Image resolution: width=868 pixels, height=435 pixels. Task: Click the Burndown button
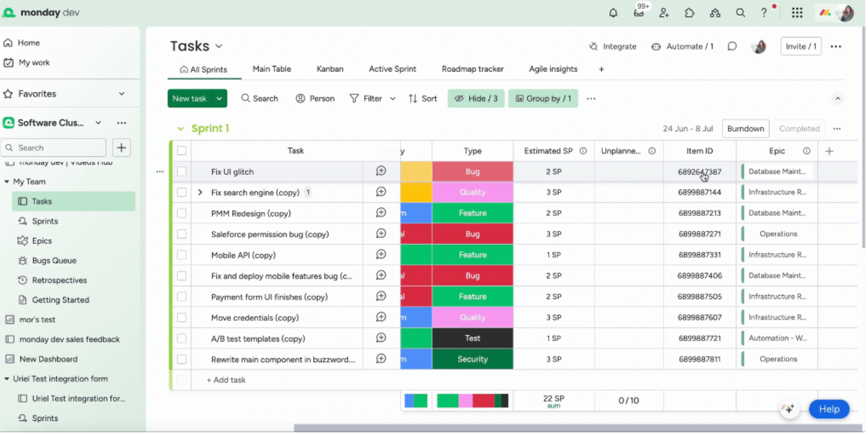click(745, 129)
